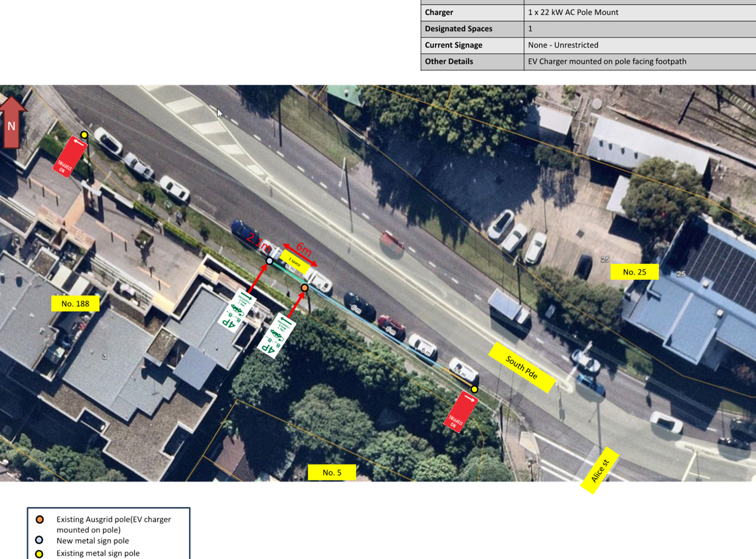Screen dimensions: 756x559
Task: Click the yellow circle in the legend
Action: (39, 553)
